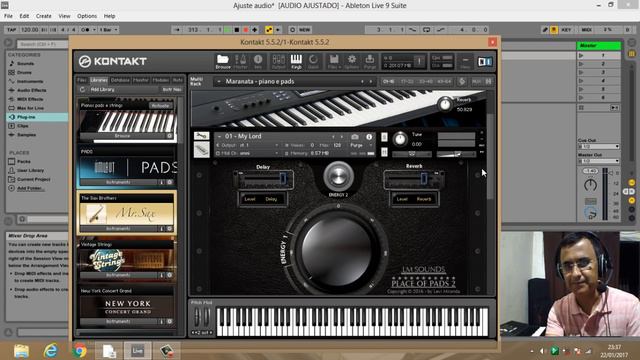
Task: Open File Explorer from the taskbar
Action: (x=21, y=351)
